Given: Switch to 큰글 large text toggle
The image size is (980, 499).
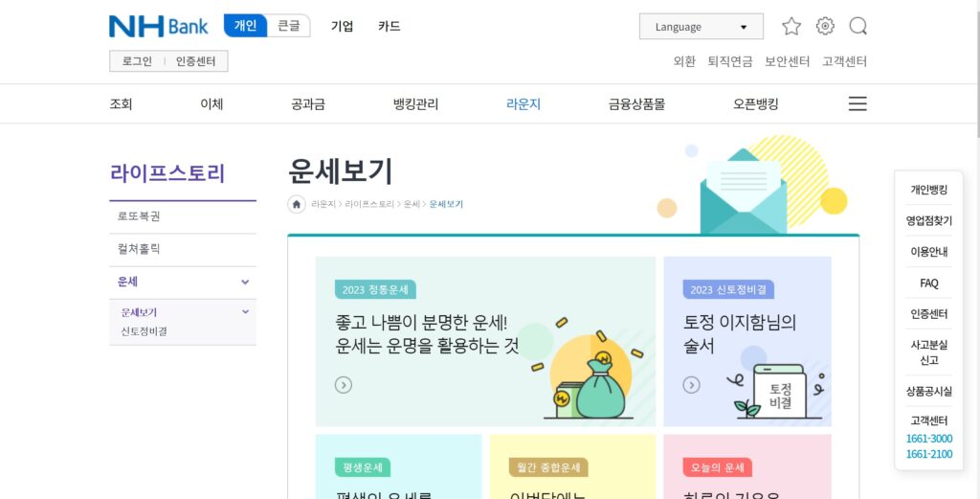Looking at the screenshot, I should [289, 26].
